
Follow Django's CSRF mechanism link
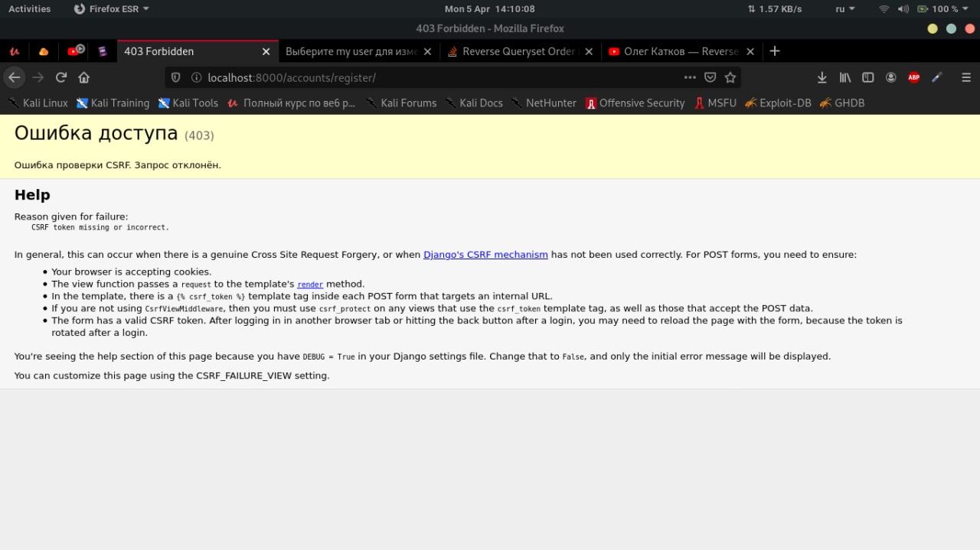(485, 255)
